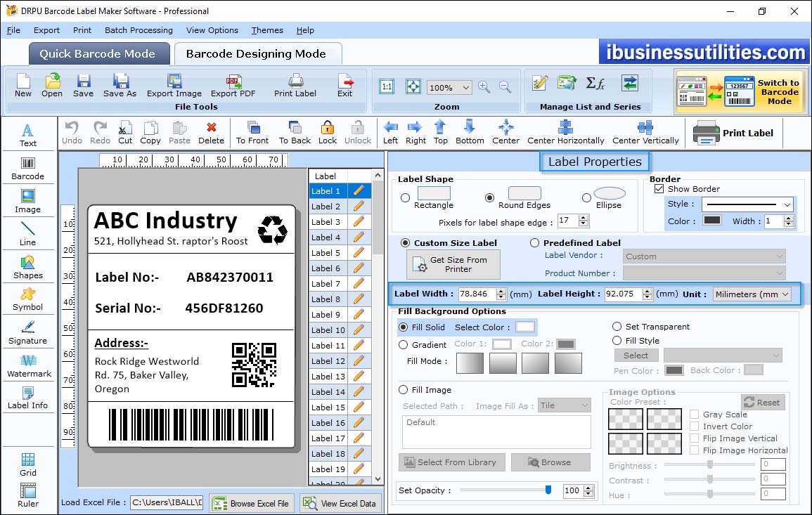Bring selected object To Front
The width and height of the screenshot is (812, 515).
pos(252,133)
